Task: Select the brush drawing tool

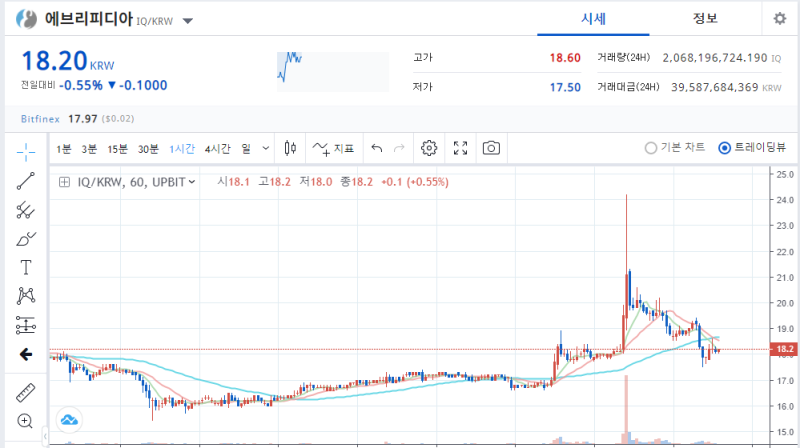Action: [26, 239]
